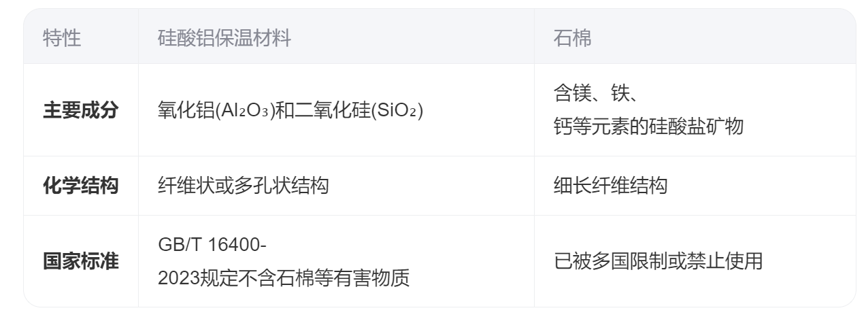Image resolution: width=868 pixels, height=319 pixels.
Task: Click the 多孔状 text in 化学结构 row
Action: click(269, 186)
